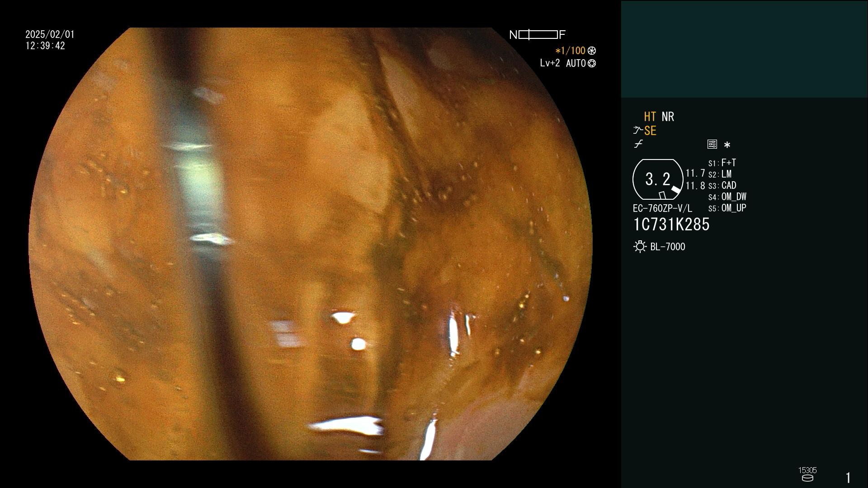Select the S2: LM switch assignment

[720, 174]
